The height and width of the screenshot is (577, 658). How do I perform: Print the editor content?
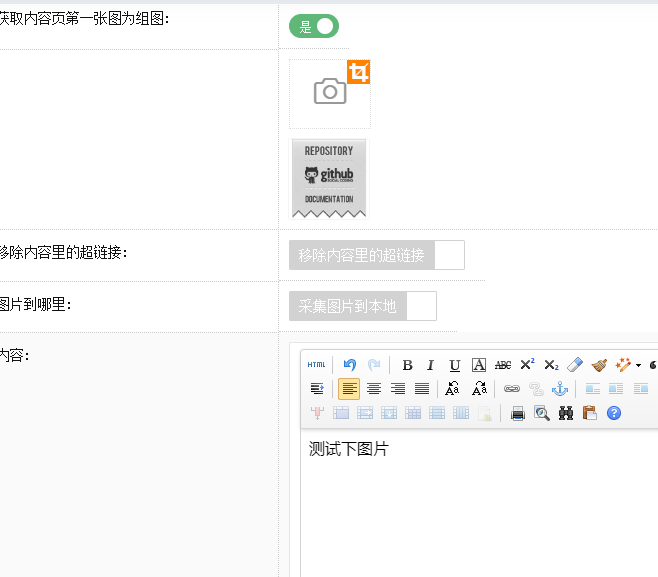(x=518, y=413)
